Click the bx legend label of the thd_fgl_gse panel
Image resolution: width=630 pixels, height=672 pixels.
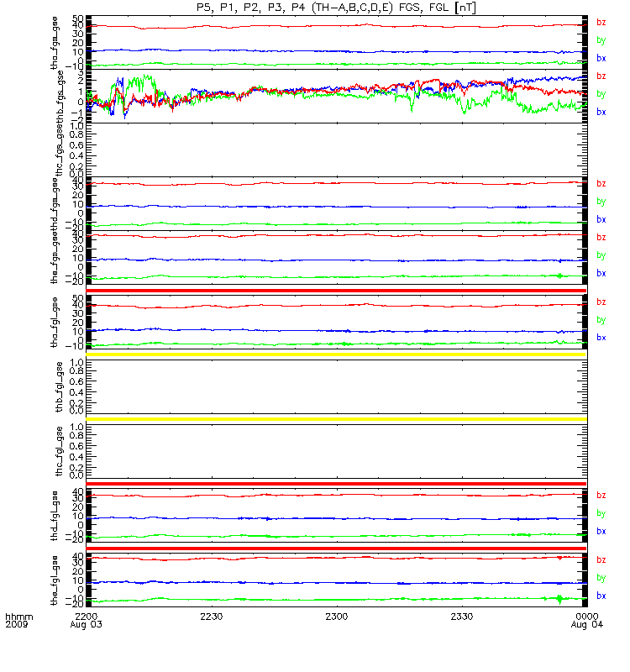tap(601, 532)
